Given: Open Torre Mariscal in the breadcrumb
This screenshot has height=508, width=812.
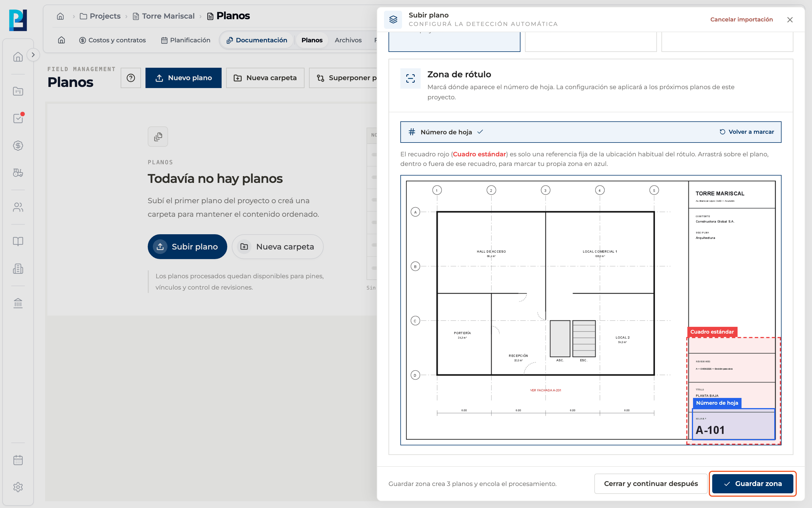Looking at the screenshot, I should pyautogui.click(x=164, y=16).
